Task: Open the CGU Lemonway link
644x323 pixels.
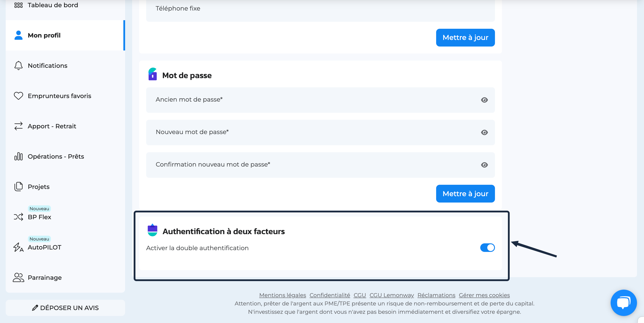Action: pyautogui.click(x=392, y=295)
